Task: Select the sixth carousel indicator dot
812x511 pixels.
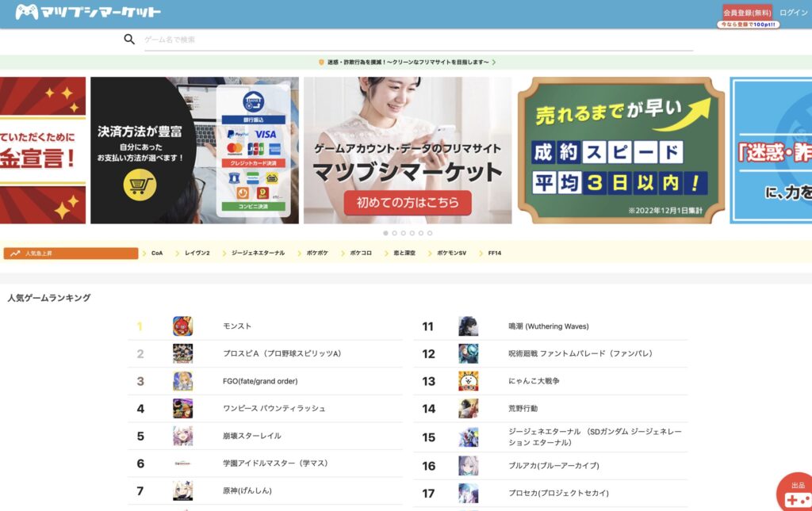Action: (430, 233)
